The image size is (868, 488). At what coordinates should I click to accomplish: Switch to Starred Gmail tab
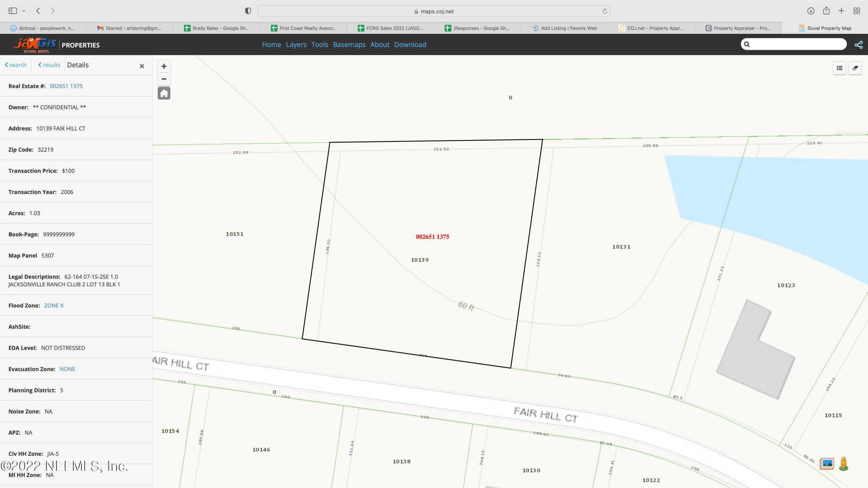point(130,28)
